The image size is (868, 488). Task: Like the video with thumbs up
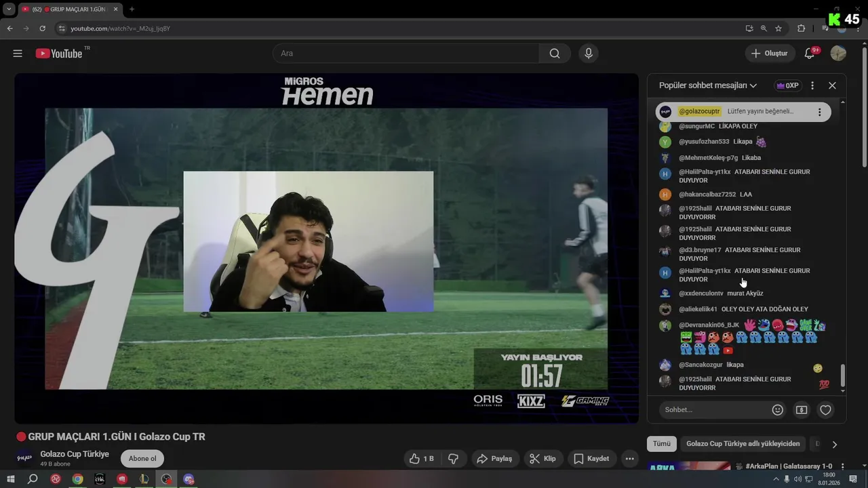click(x=421, y=459)
